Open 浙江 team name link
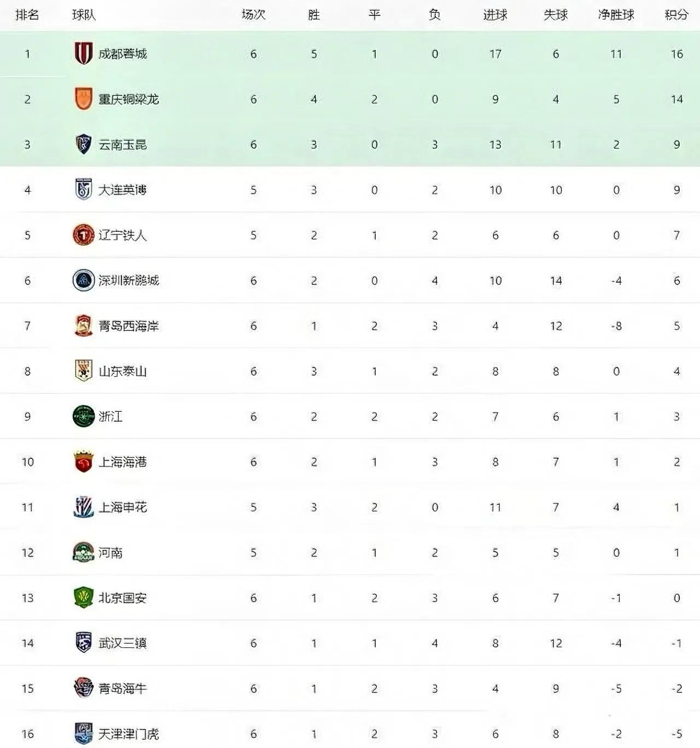 (x=110, y=417)
